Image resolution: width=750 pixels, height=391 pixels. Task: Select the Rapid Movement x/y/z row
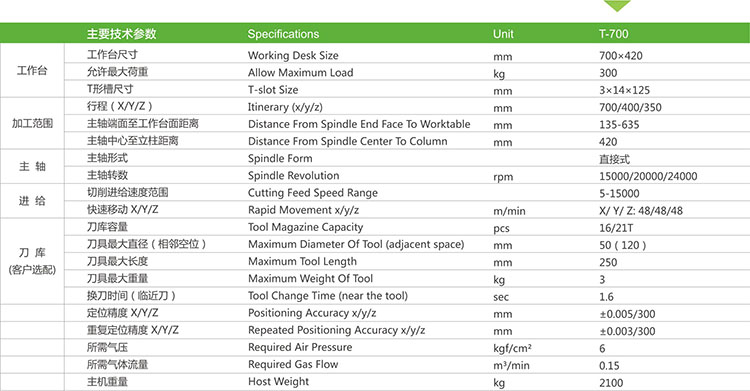[x=407, y=210]
